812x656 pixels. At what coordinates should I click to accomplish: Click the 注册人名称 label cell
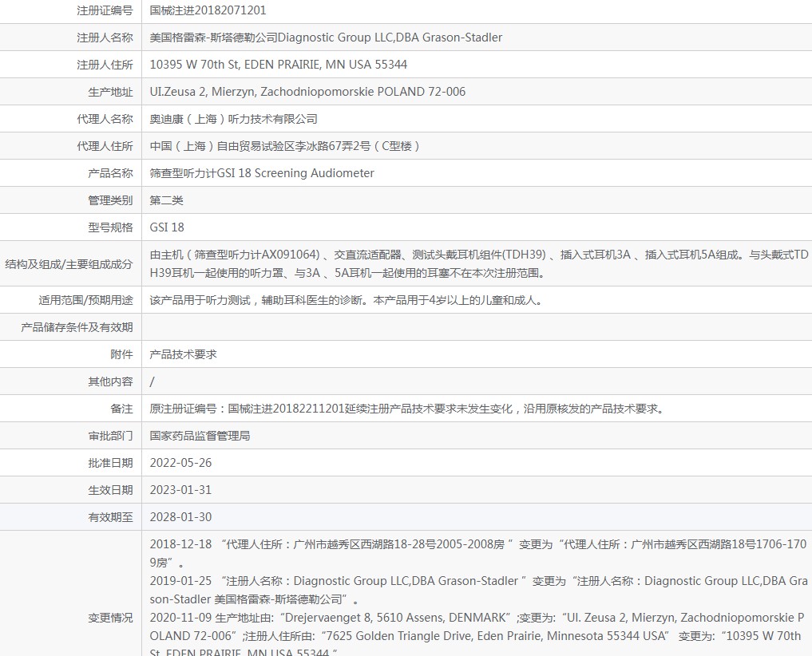105,38
